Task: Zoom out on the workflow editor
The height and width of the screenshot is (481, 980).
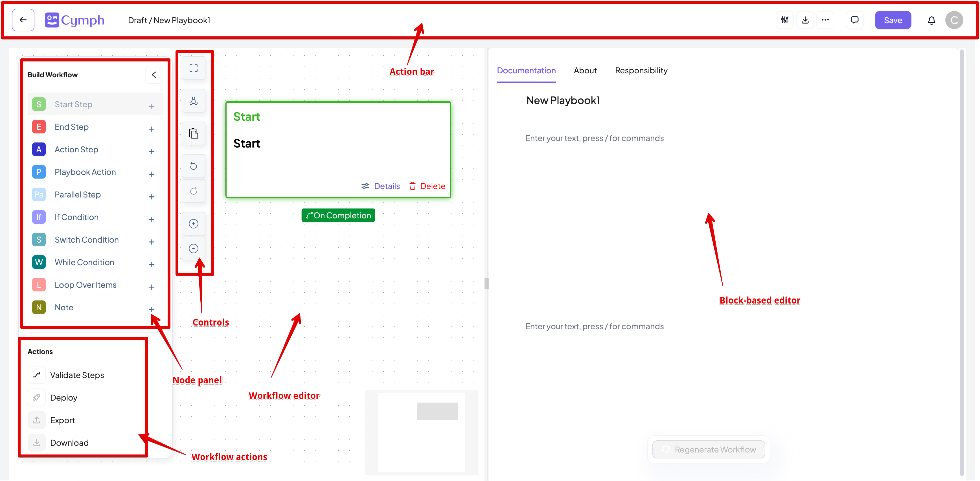Action: tap(193, 248)
